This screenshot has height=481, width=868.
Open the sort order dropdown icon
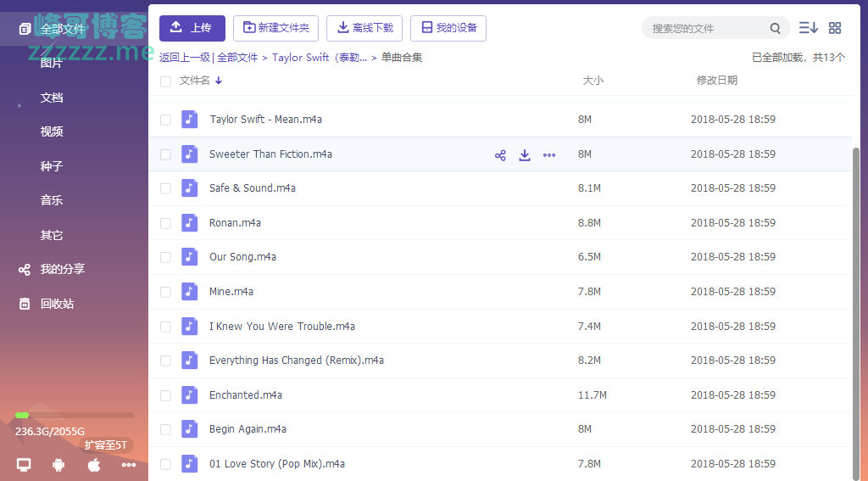coord(808,28)
